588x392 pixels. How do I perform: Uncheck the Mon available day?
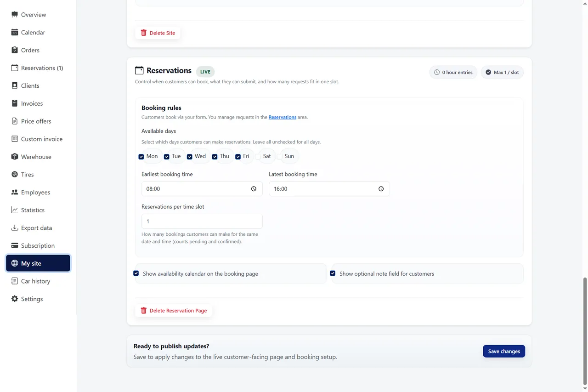(x=141, y=157)
